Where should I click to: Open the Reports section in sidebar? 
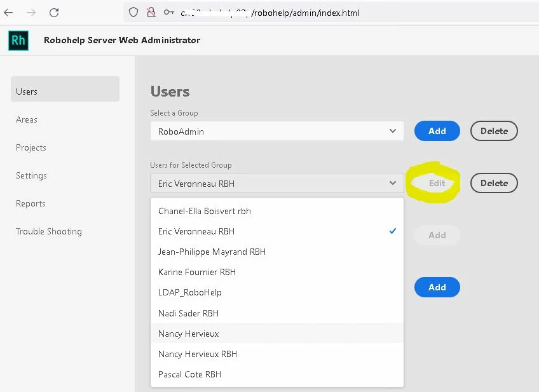[31, 203]
